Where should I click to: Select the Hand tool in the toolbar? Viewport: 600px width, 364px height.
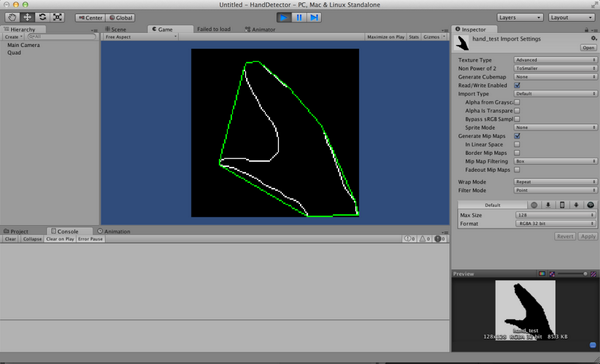12,17
